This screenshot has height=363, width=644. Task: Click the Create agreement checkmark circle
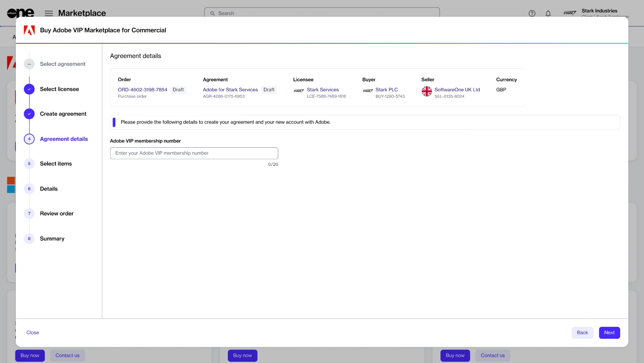(29, 114)
